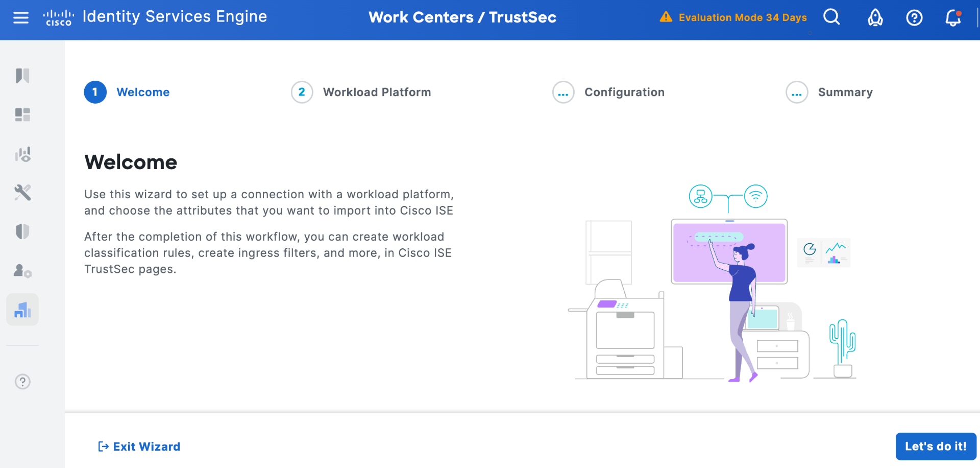Click the rocket launch icon

click(875, 18)
